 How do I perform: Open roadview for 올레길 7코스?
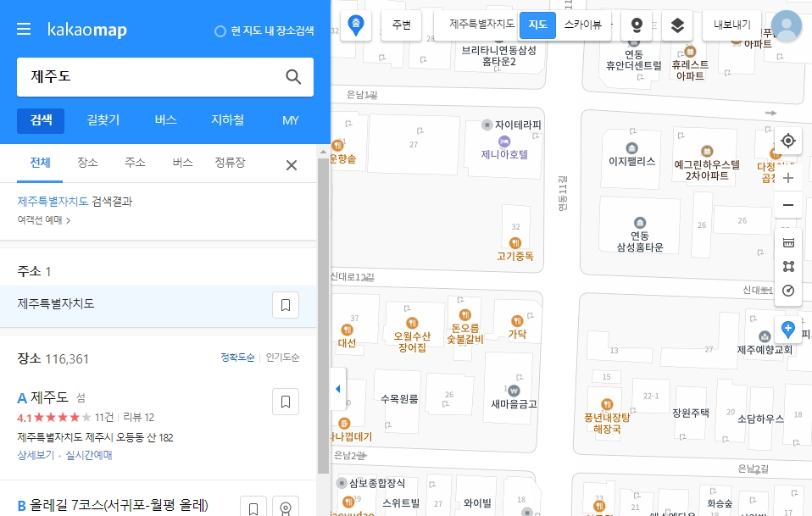286,508
